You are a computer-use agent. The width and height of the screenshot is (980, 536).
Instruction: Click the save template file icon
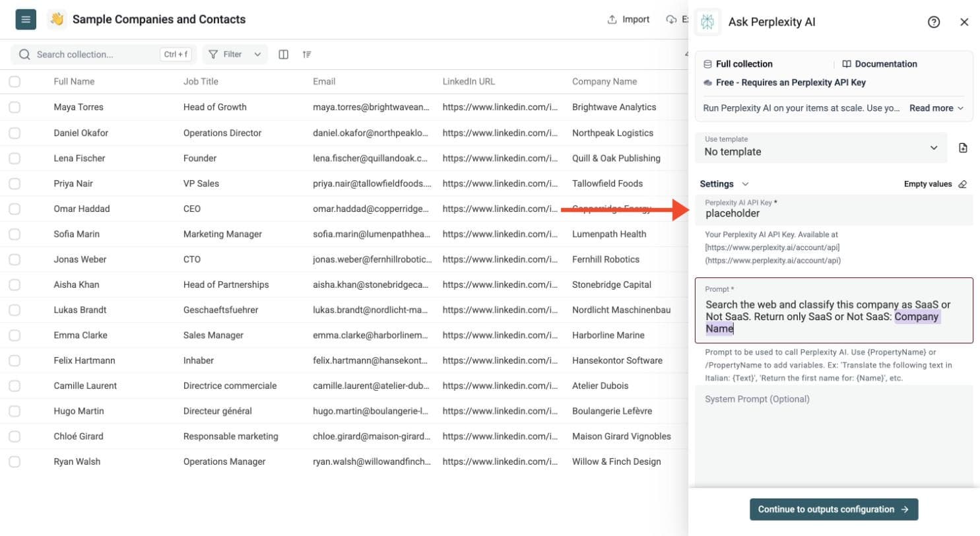(963, 148)
